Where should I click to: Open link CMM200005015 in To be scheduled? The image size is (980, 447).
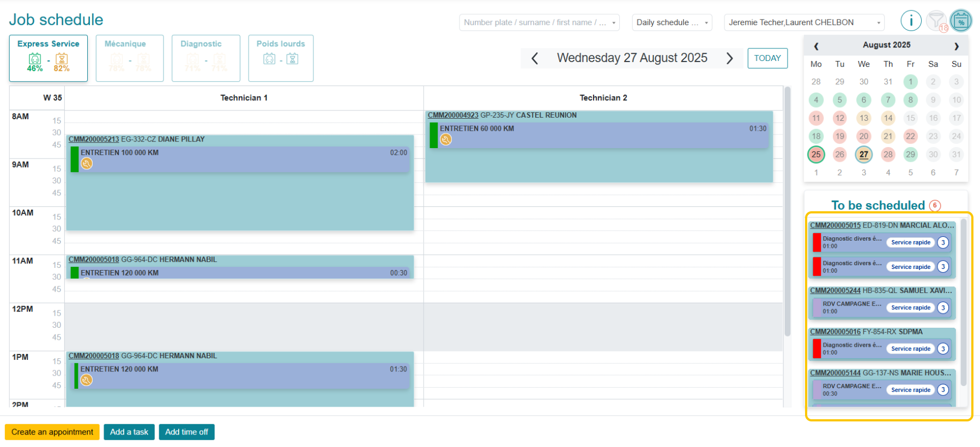point(835,225)
